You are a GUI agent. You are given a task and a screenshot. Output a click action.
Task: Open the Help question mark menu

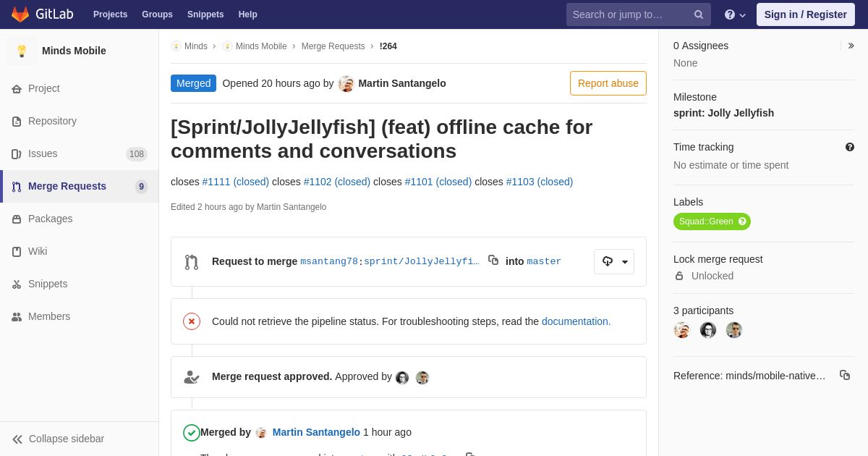pos(735,14)
